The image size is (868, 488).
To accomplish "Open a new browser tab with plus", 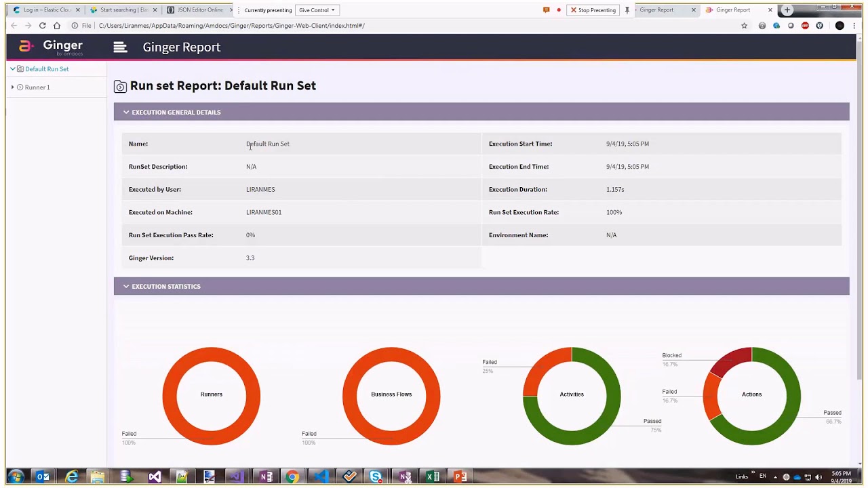I will (787, 10).
